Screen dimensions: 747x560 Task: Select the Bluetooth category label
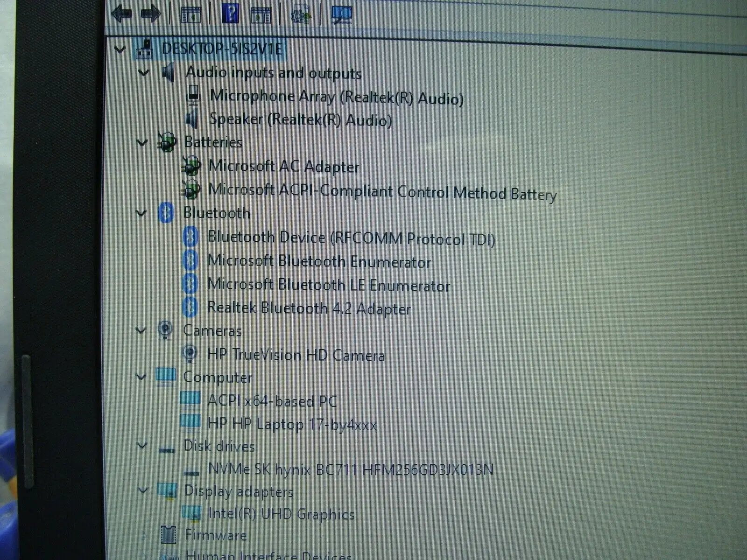217,213
